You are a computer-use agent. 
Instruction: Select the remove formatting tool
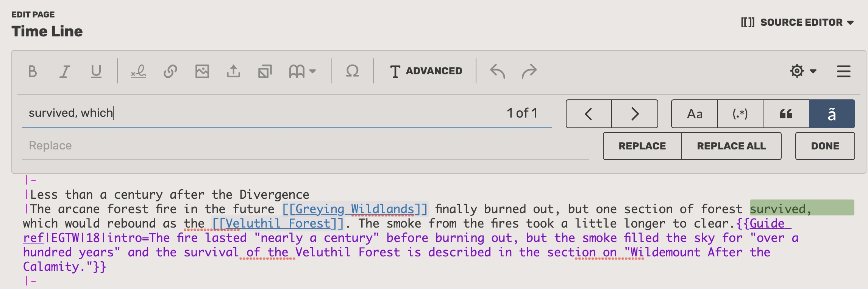tap(138, 71)
